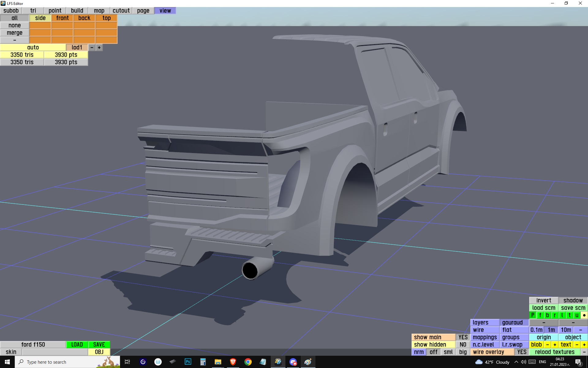Select the 't' top camera view button
Viewport: 588px width, 368px height.
pyautogui.click(x=569, y=315)
